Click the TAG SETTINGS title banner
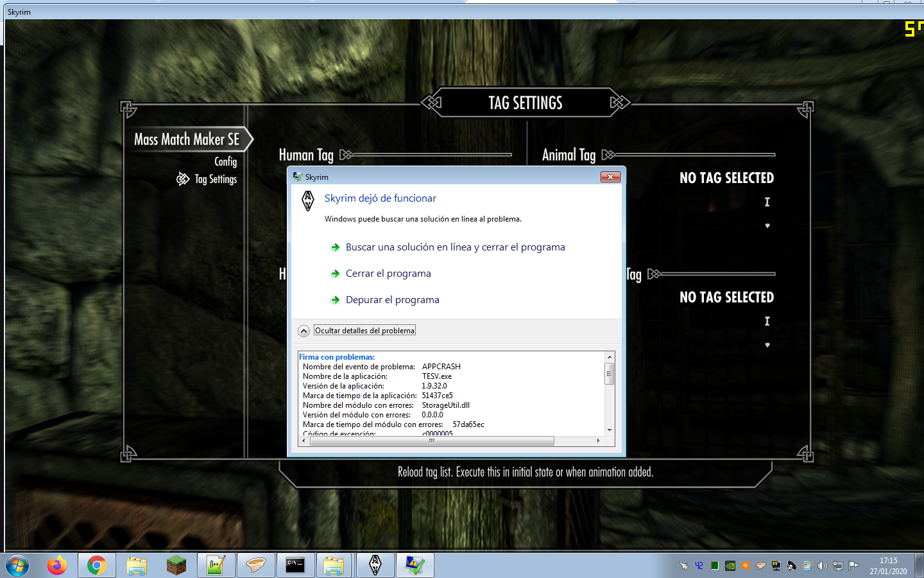Viewport: 924px width, 578px height. tap(526, 103)
